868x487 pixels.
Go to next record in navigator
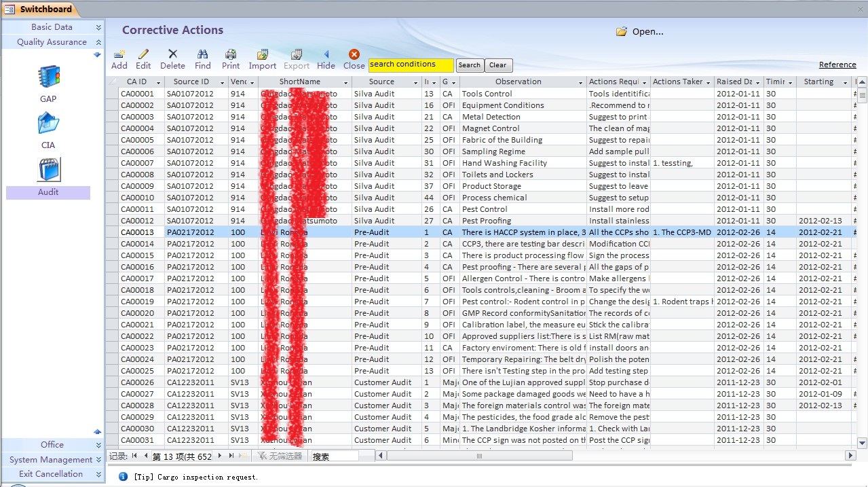click(220, 456)
